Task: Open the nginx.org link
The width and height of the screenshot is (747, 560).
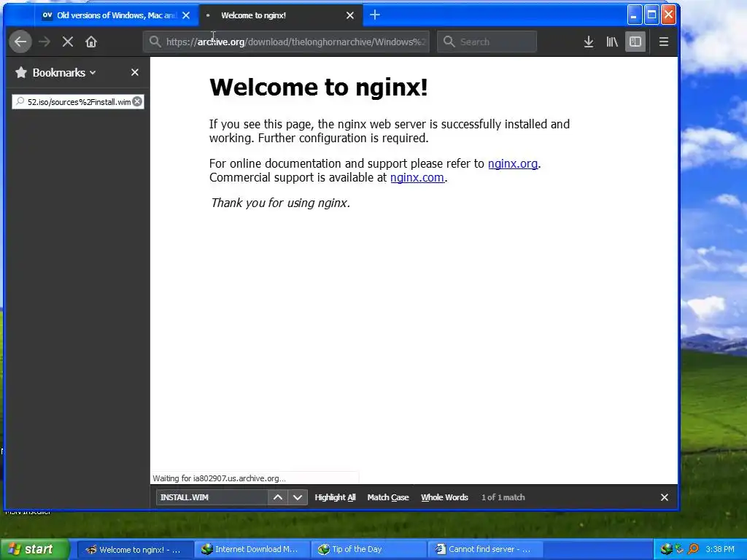Action: [513, 163]
